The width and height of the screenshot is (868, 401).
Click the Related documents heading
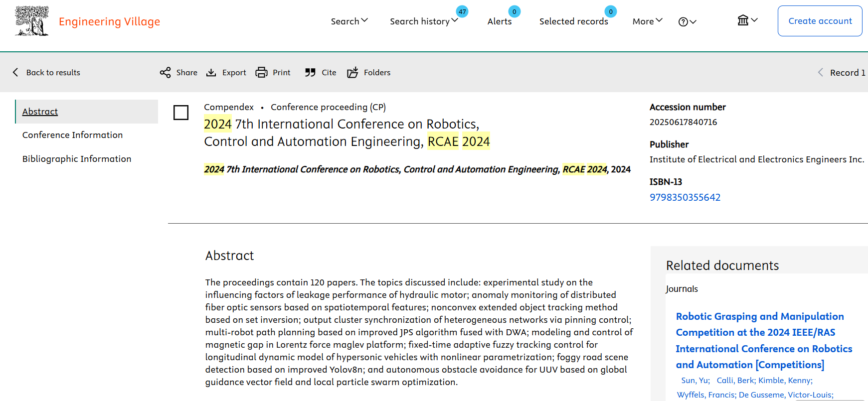(x=722, y=266)
